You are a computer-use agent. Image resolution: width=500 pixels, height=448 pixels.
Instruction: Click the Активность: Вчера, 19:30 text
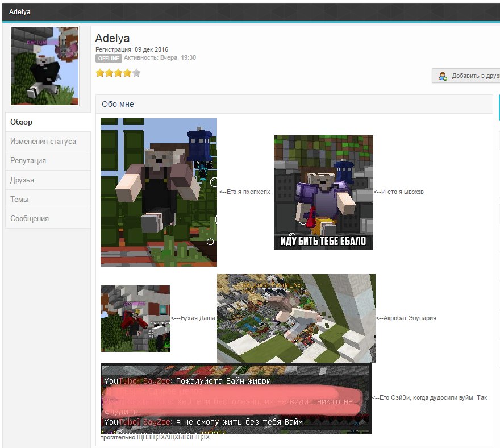(160, 58)
